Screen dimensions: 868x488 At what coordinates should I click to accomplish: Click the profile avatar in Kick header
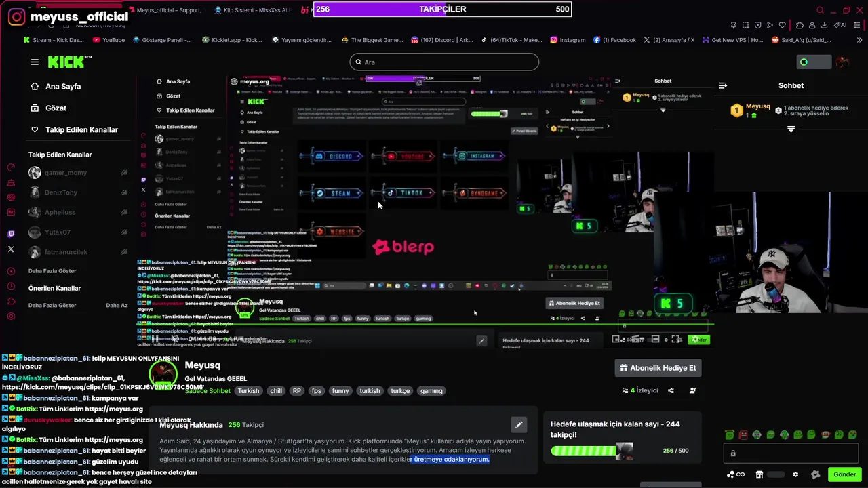[x=842, y=62]
